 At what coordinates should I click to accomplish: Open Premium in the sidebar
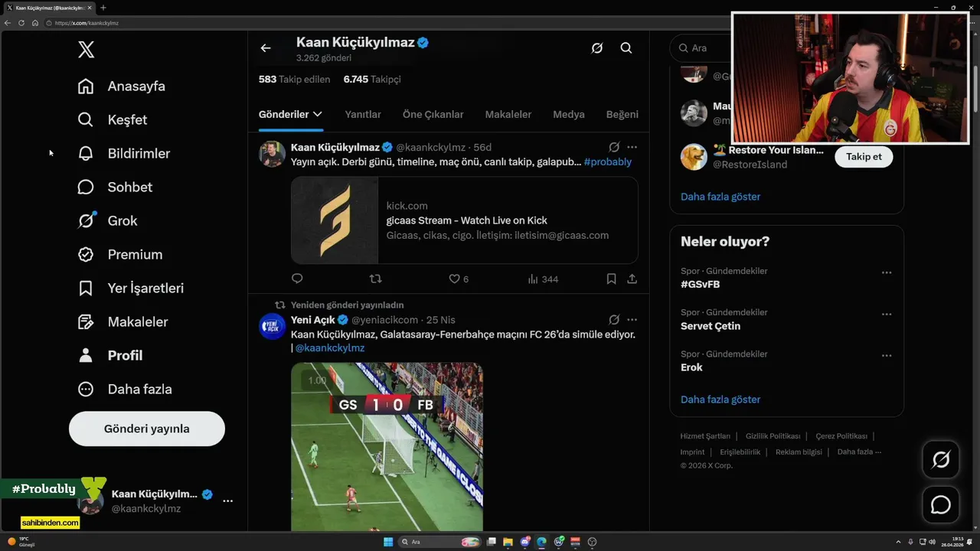tap(120, 255)
